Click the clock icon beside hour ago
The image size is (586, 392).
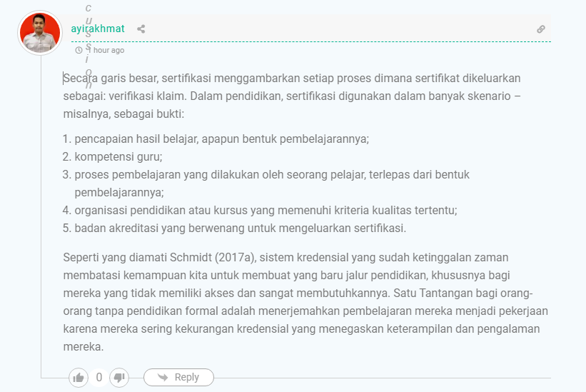[79, 50]
